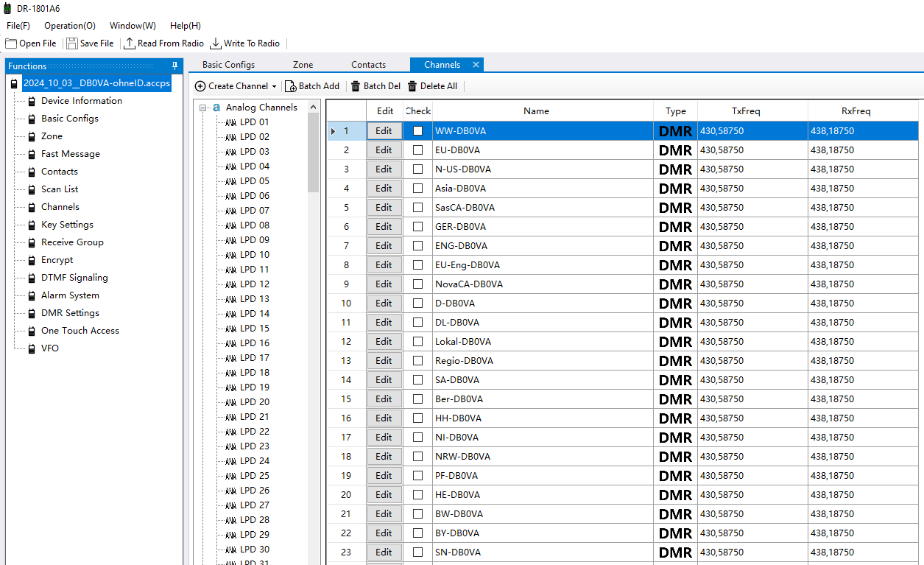Click radio icon beside DMR Settings
The image size is (924, 565).
(x=32, y=313)
